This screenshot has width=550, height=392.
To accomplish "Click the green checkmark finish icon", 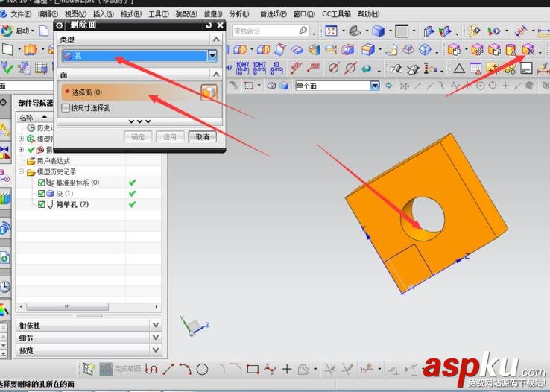I will (x=7, y=68).
